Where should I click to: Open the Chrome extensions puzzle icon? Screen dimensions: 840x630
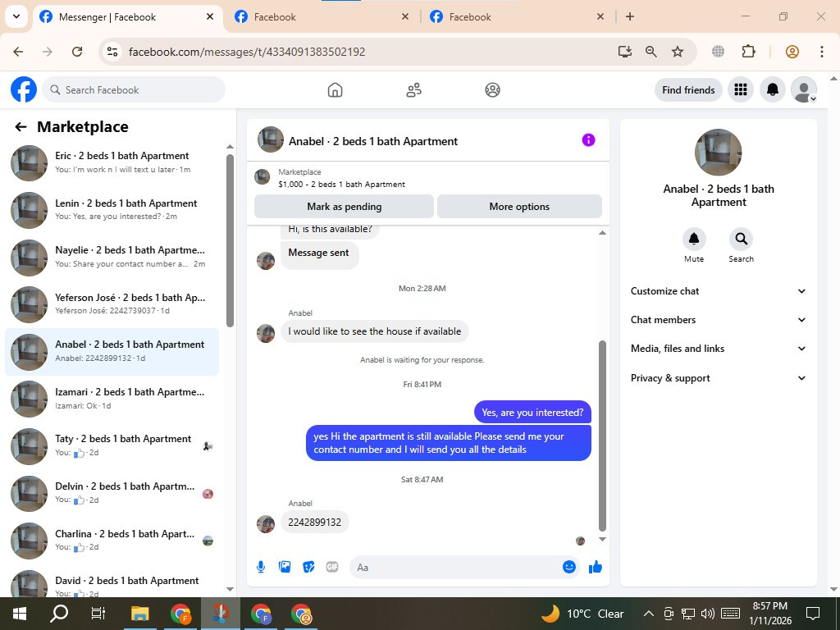point(748,52)
